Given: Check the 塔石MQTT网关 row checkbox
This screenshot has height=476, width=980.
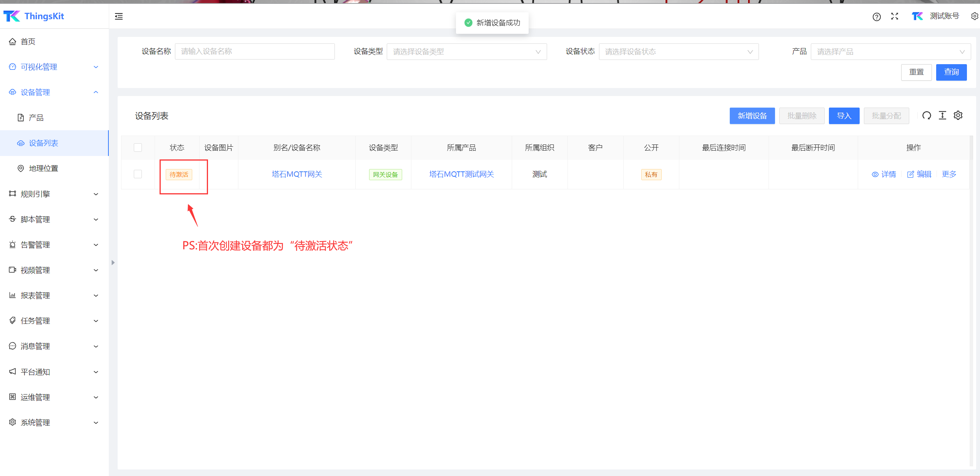Looking at the screenshot, I should (138, 174).
